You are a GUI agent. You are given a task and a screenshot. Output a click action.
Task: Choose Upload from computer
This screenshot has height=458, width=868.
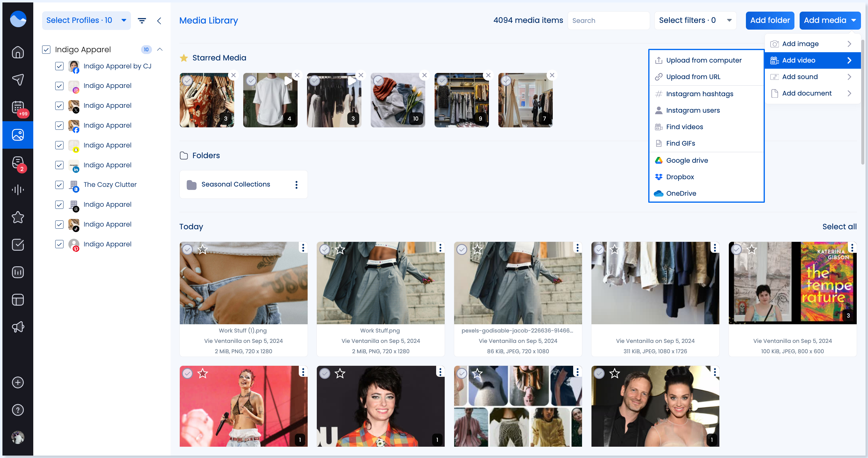(x=706, y=60)
